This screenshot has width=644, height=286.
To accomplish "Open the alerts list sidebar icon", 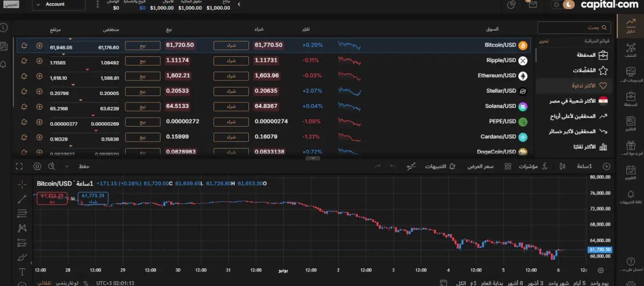I will click(x=630, y=196).
